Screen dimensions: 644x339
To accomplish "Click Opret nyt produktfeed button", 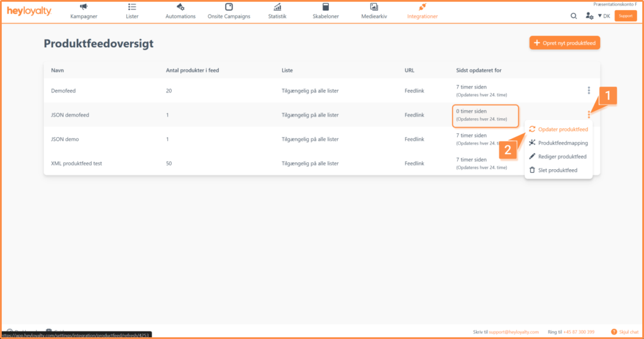I will click(x=565, y=43).
